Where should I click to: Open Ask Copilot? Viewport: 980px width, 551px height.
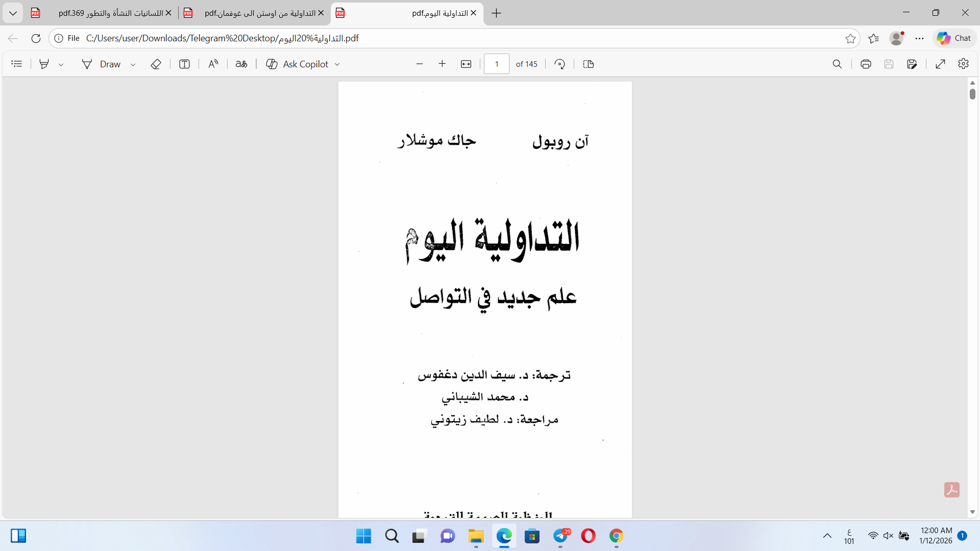point(297,64)
